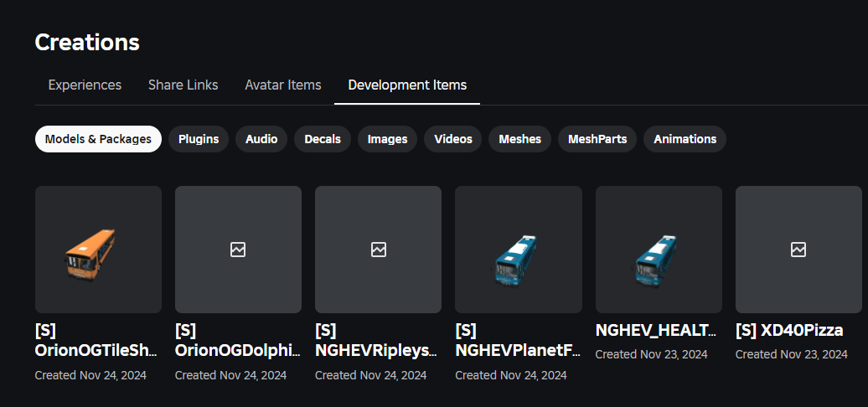View Animations category
The width and height of the screenshot is (868, 407).
[x=685, y=139]
